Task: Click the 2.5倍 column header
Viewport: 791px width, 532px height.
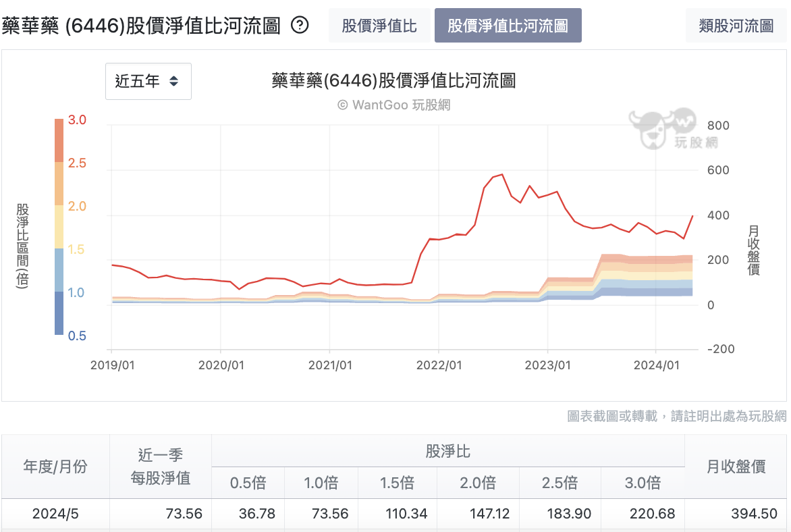Action: tap(560, 483)
